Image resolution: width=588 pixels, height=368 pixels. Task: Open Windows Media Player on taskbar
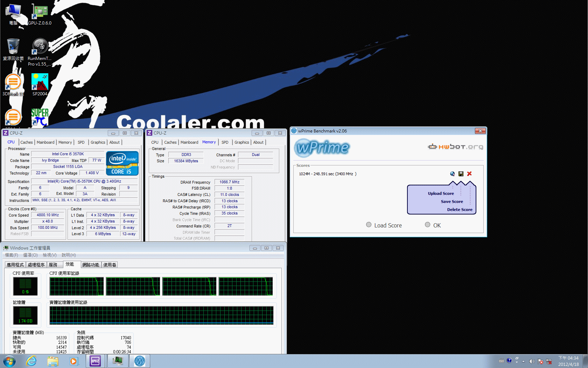click(x=73, y=361)
